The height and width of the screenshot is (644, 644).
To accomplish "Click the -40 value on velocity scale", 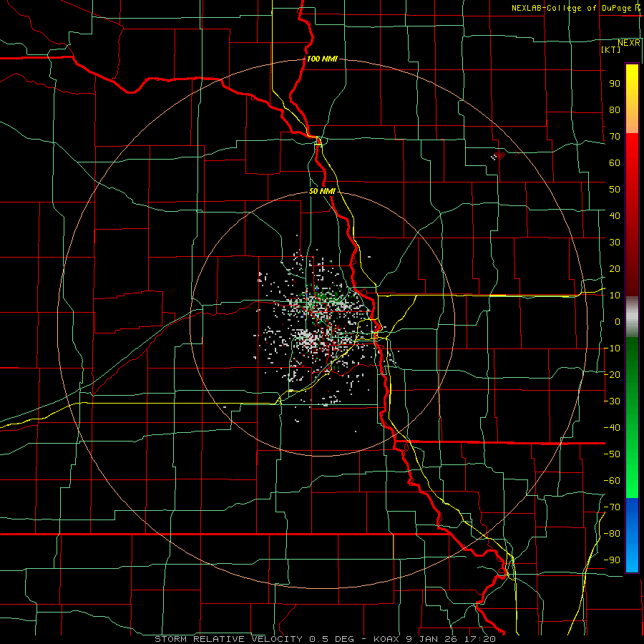I will pyautogui.click(x=612, y=428).
